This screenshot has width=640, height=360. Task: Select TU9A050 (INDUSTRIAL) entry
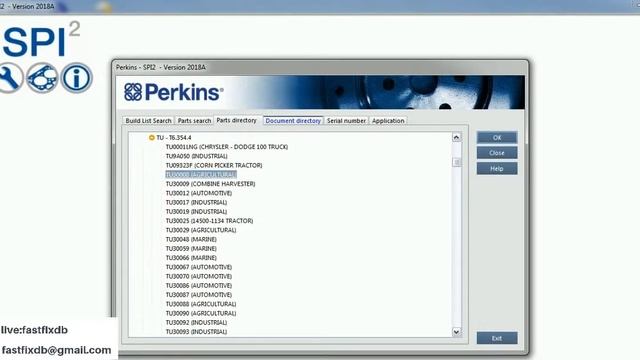point(196,156)
